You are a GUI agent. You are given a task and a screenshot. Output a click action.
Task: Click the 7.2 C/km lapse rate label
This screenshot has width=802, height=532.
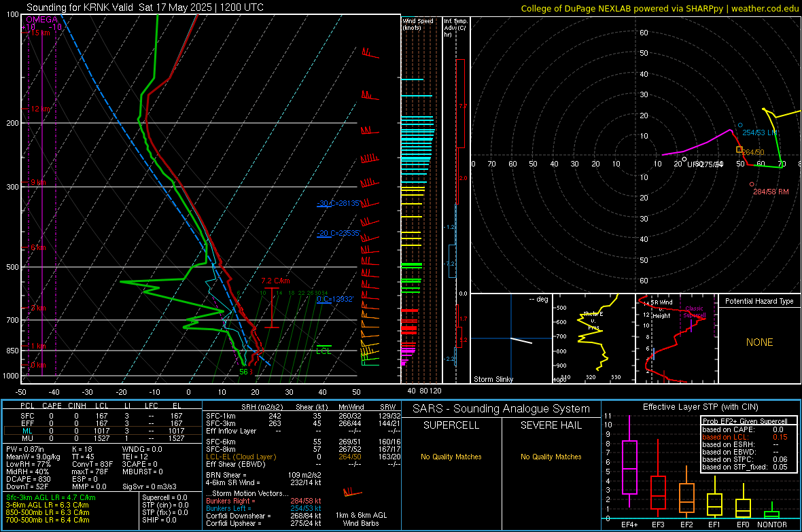pos(275,281)
